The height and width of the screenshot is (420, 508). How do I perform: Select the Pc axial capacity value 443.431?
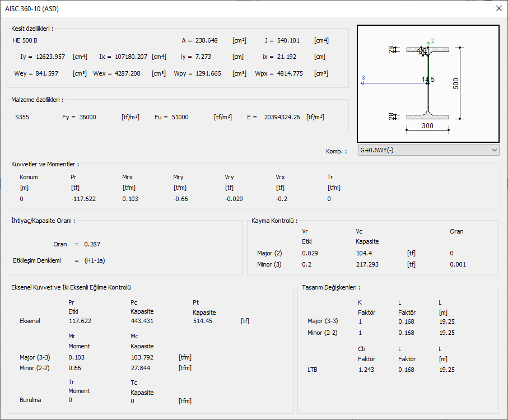(142, 321)
